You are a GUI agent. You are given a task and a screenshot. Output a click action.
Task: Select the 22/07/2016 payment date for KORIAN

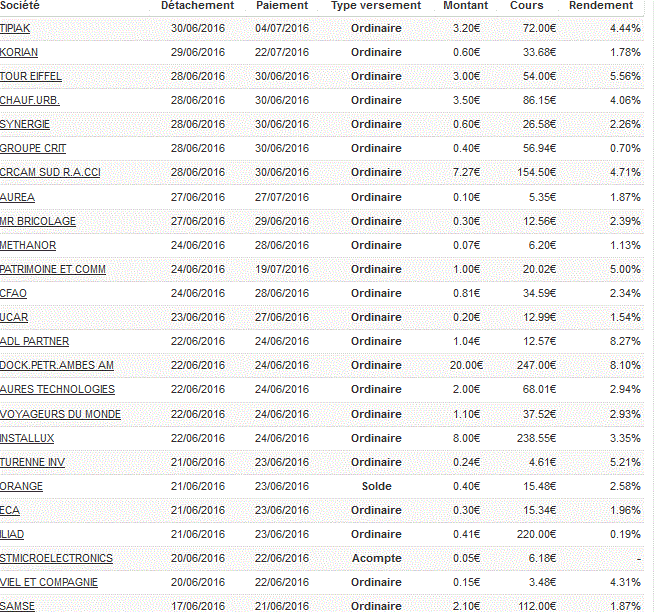[x=282, y=52]
